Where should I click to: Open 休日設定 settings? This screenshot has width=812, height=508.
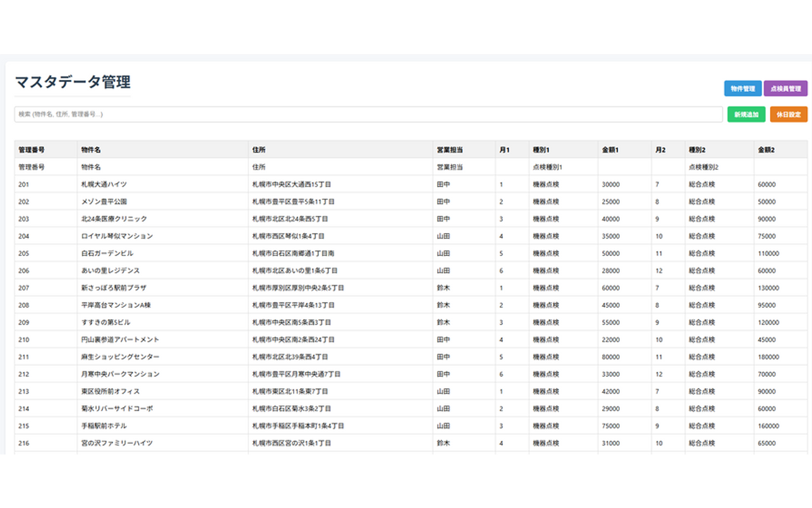coord(788,114)
